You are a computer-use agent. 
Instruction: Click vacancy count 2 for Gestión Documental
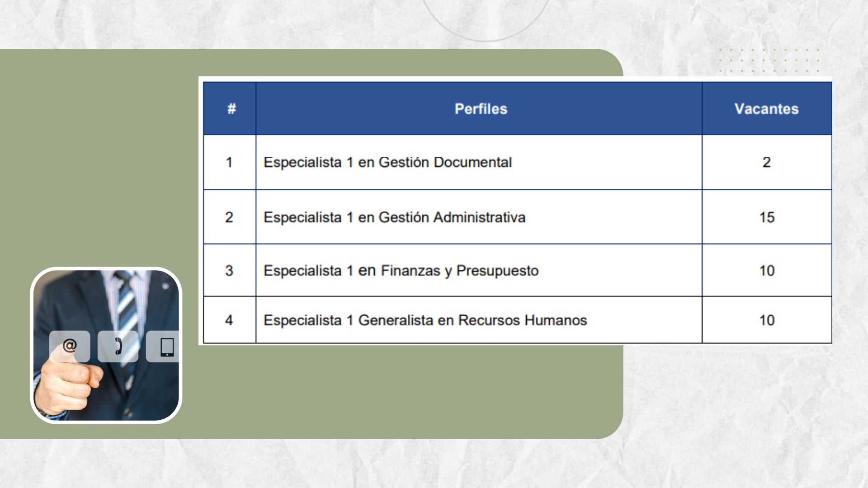tap(767, 162)
